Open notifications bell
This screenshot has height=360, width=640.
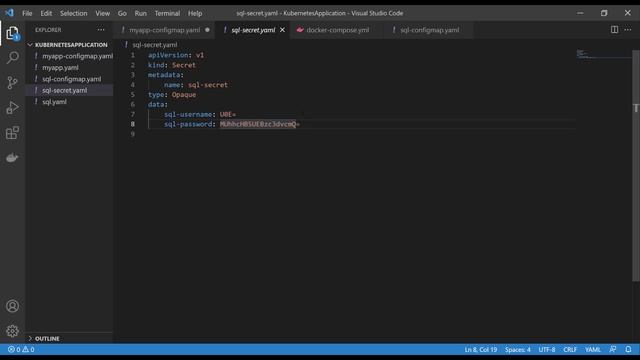point(628,349)
